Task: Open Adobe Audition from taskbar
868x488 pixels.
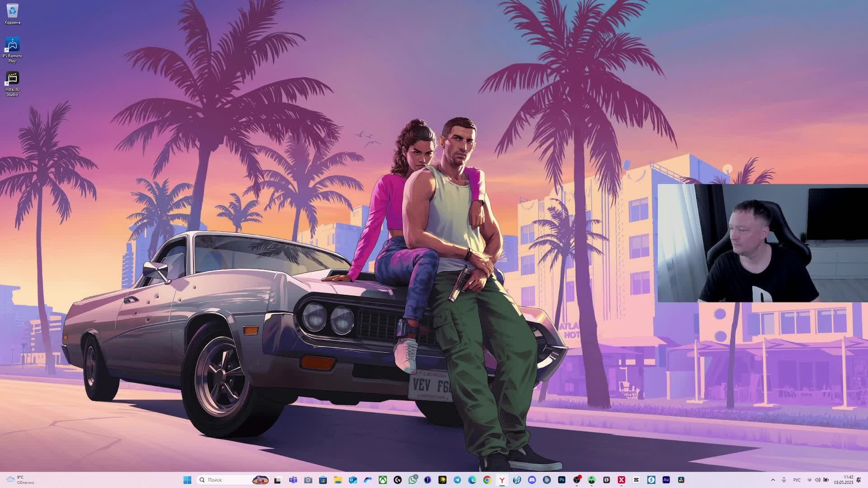Action: pyautogui.click(x=666, y=480)
